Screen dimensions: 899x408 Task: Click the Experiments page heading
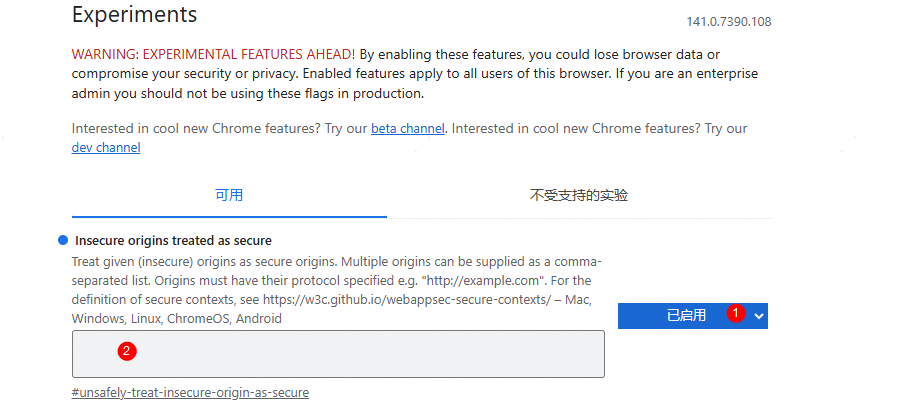(x=134, y=16)
